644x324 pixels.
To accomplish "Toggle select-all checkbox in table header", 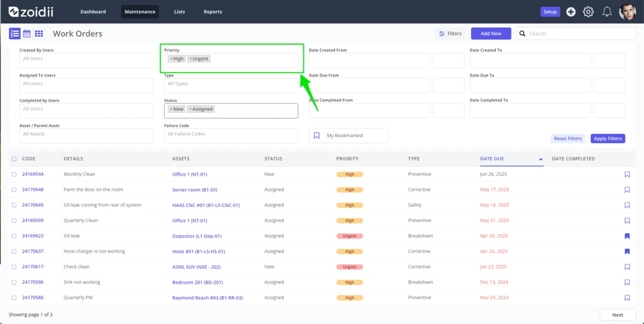I will point(14,159).
